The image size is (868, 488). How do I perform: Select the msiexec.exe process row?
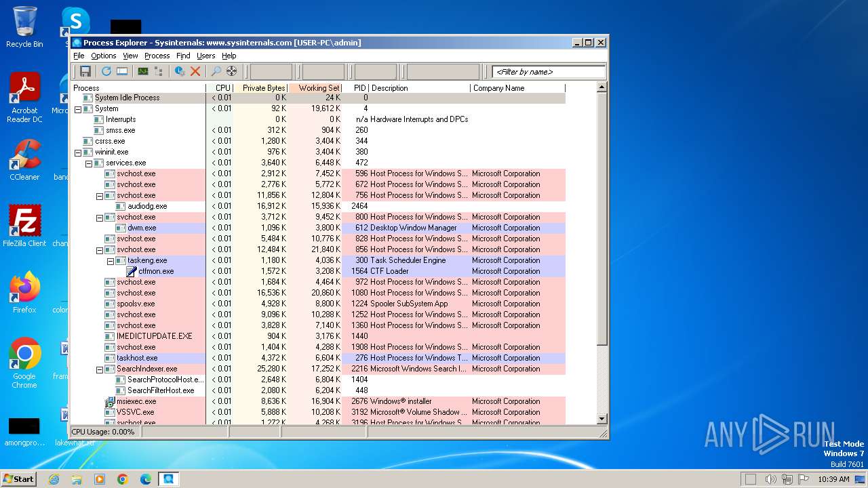(319, 401)
